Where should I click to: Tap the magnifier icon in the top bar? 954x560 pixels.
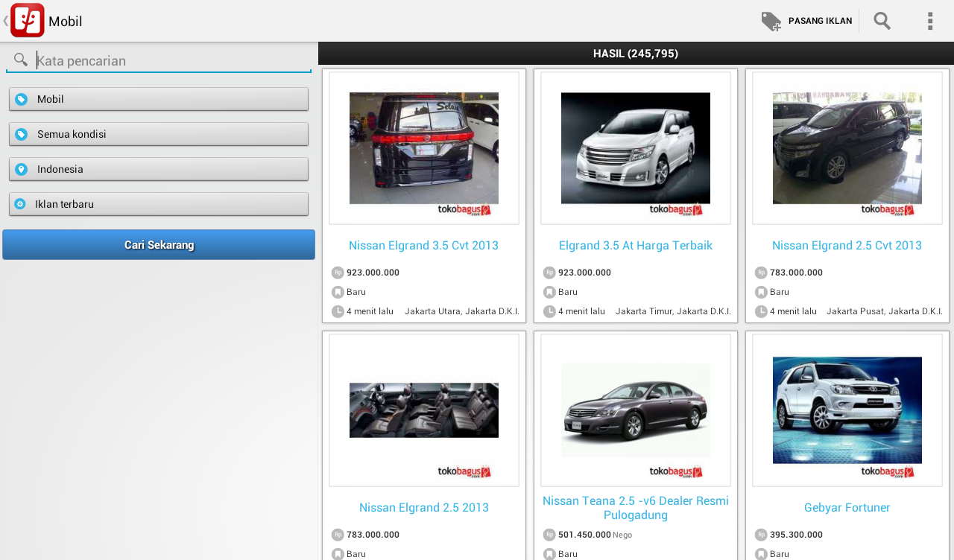click(x=882, y=21)
